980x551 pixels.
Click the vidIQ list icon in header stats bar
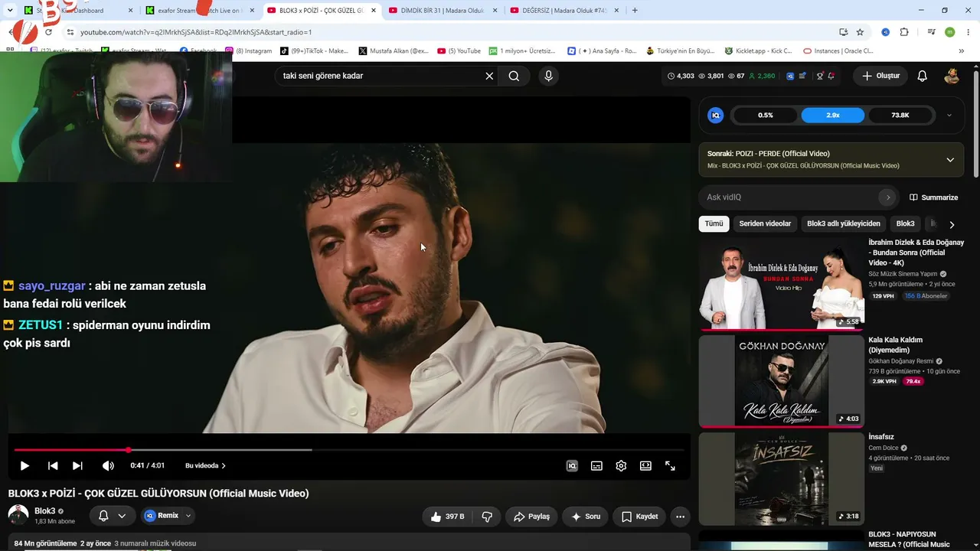click(x=802, y=76)
